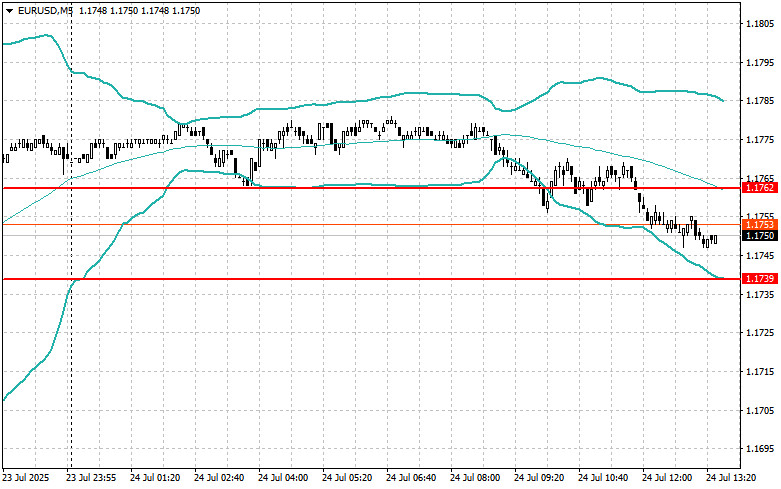Select the 24 Jul 04:00 time label
Image resolution: width=781 pixels, height=489 pixels.
[x=283, y=478]
